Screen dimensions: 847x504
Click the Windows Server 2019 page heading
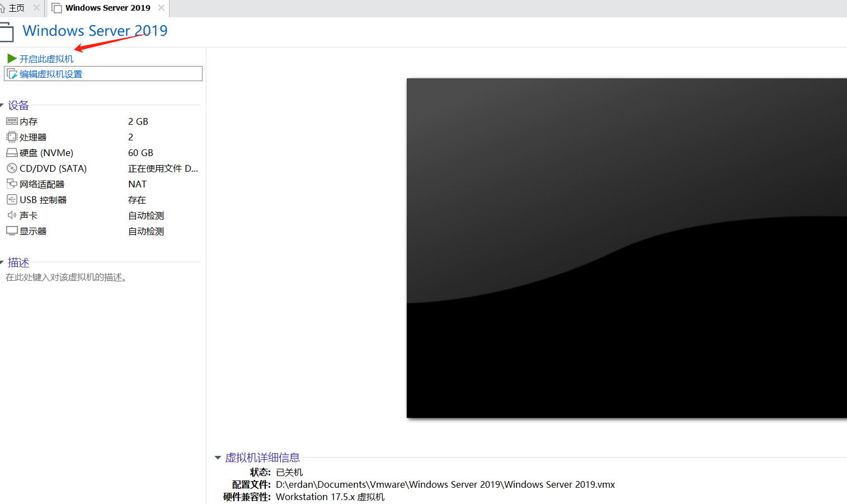coord(95,31)
